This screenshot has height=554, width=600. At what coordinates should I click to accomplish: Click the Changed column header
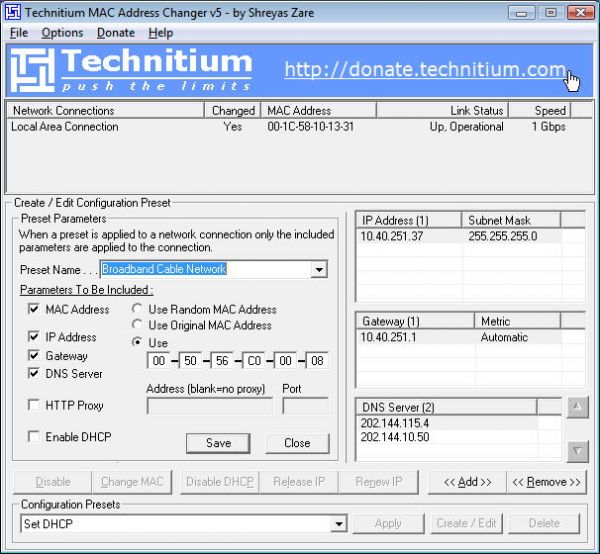[233, 111]
